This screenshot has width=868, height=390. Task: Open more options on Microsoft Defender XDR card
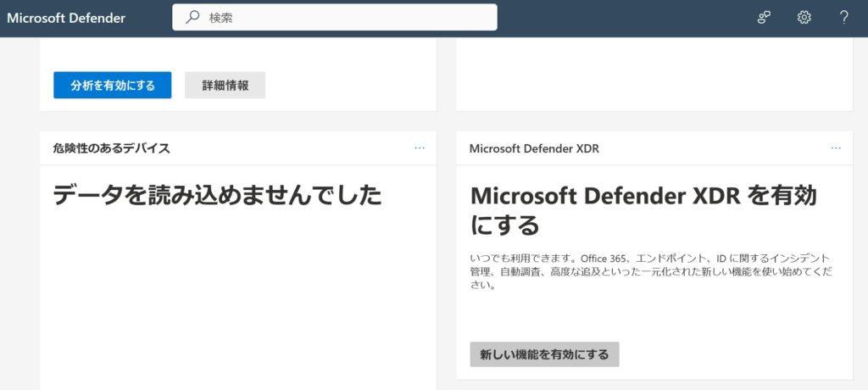coord(836,148)
